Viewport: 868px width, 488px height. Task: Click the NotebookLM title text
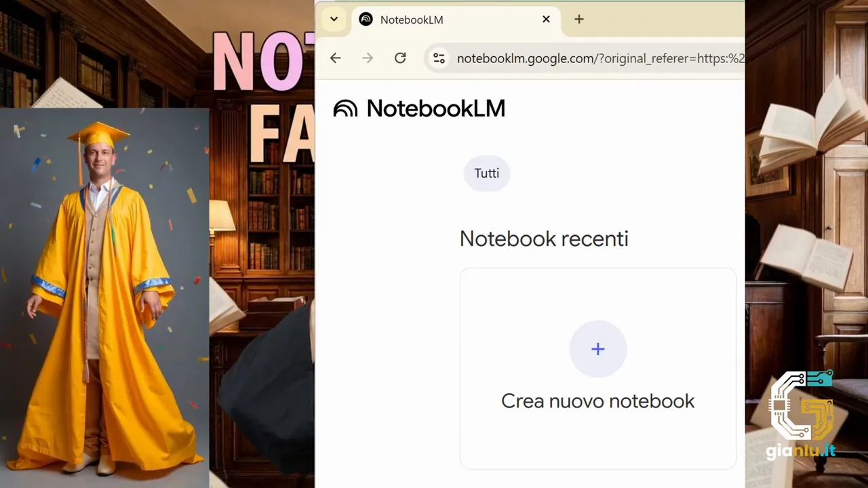click(436, 108)
